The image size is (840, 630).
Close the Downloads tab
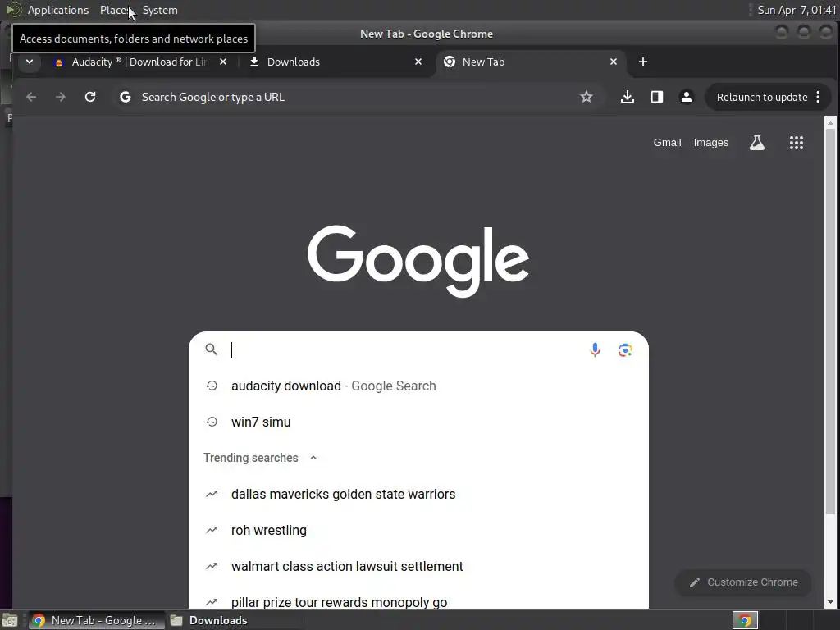tap(418, 62)
